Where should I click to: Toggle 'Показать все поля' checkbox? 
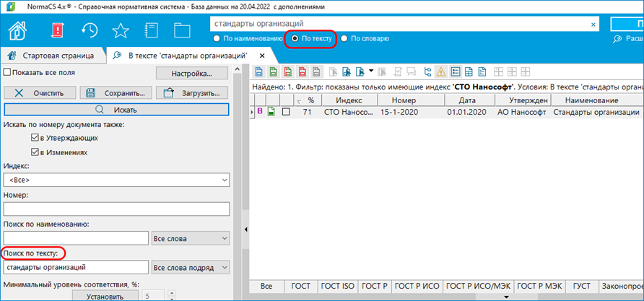point(7,72)
